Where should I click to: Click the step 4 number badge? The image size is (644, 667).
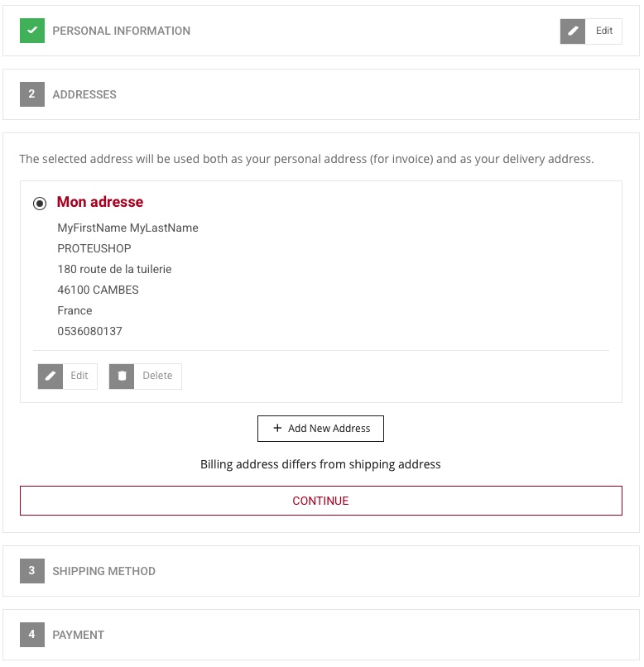tap(32, 634)
